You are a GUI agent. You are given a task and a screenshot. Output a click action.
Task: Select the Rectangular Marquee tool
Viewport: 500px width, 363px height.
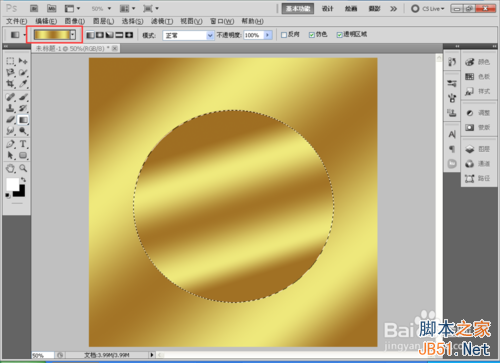pos(10,61)
